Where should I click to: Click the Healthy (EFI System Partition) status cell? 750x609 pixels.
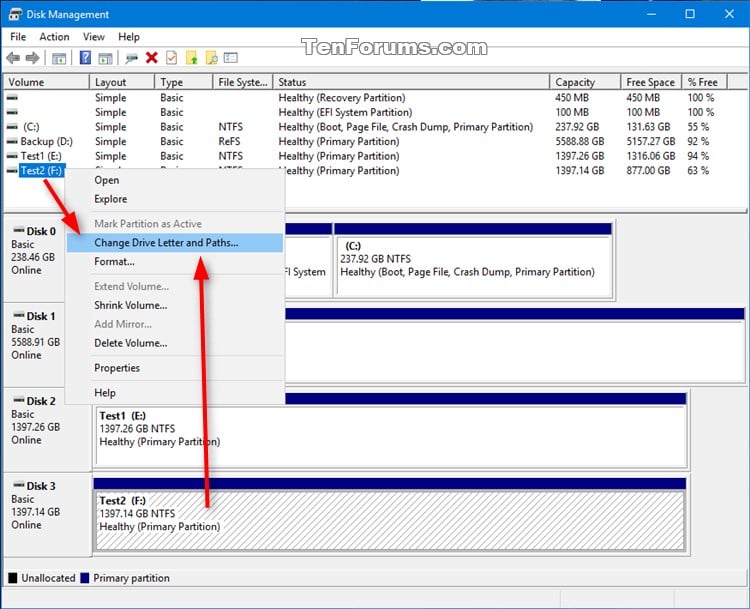click(x=345, y=112)
